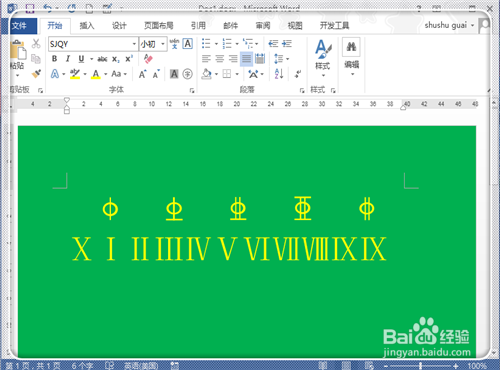Click the copy icon below the scissors
This screenshot has height=370, width=500.
(36, 59)
